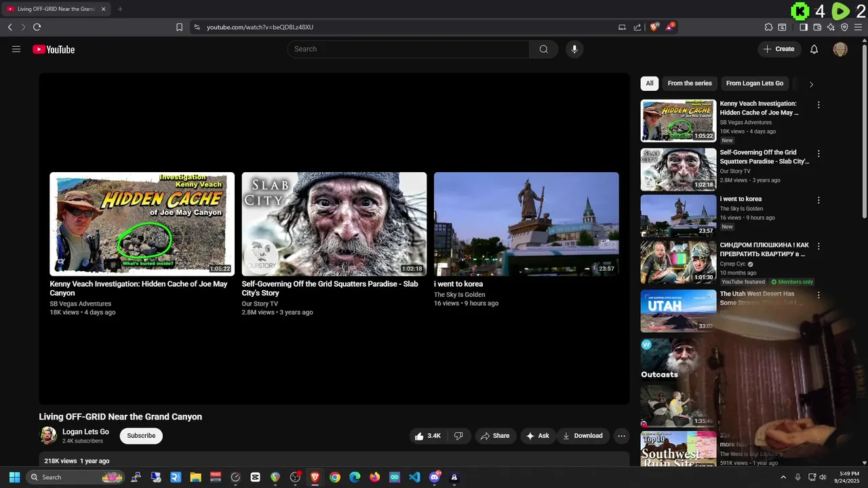The height and width of the screenshot is (488, 868).
Task: Open the Windows Start menu
Action: tap(14, 477)
